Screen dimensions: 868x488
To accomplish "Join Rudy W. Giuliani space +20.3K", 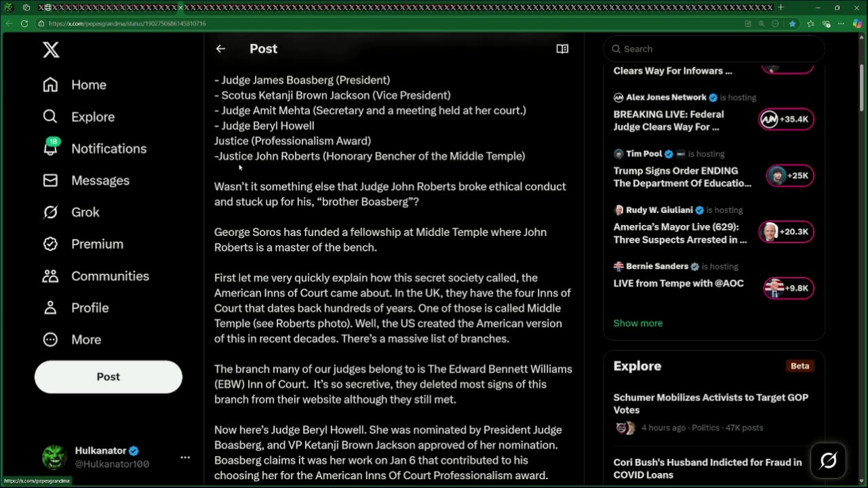I will coord(786,232).
